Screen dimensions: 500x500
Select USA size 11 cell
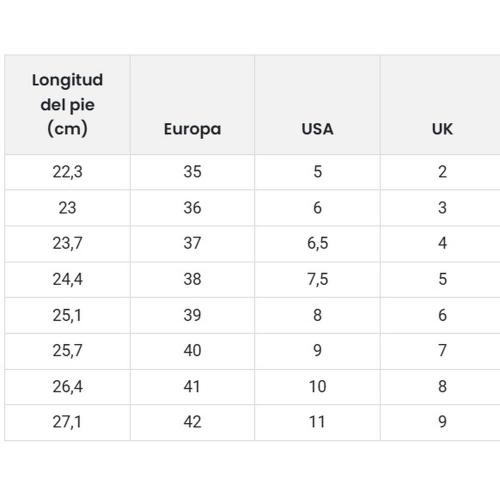point(317,422)
